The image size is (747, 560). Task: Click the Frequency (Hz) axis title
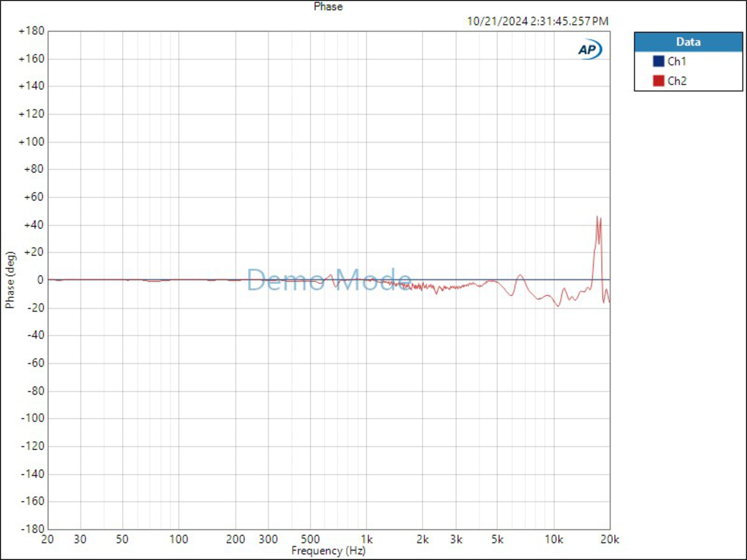pos(328,550)
